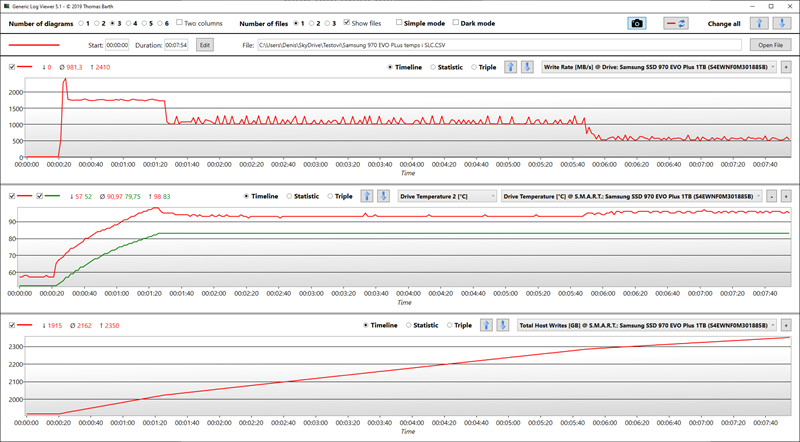Toggle the Dark mode checkbox
The image size is (800, 442).
[x=457, y=22]
